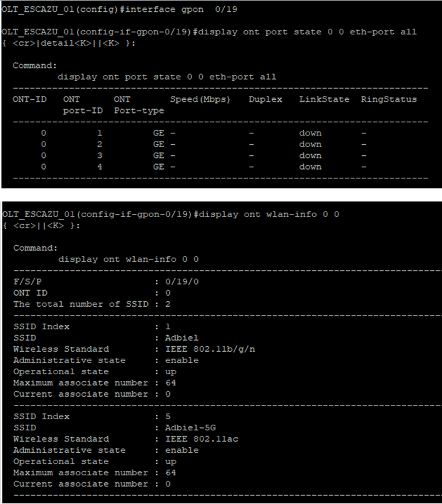The image size is (442, 504).
Task: Click the RingStatus column header
Action: pos(388,99)
